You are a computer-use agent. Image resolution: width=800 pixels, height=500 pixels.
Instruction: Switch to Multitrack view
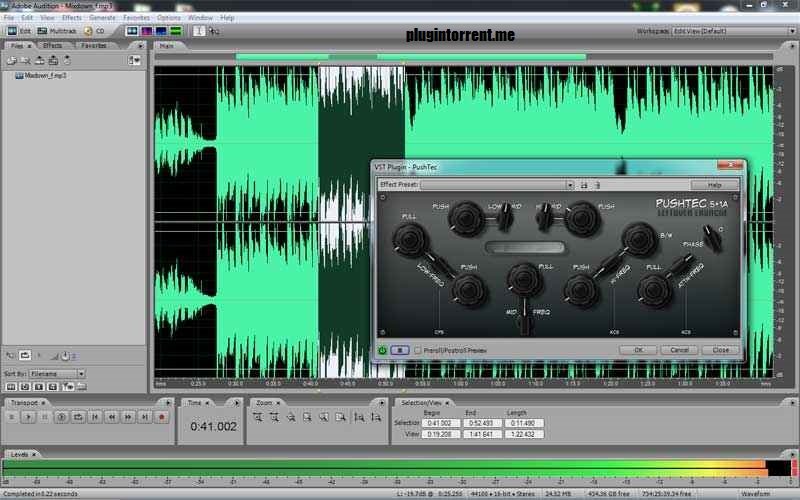click(x=57, y=31)
